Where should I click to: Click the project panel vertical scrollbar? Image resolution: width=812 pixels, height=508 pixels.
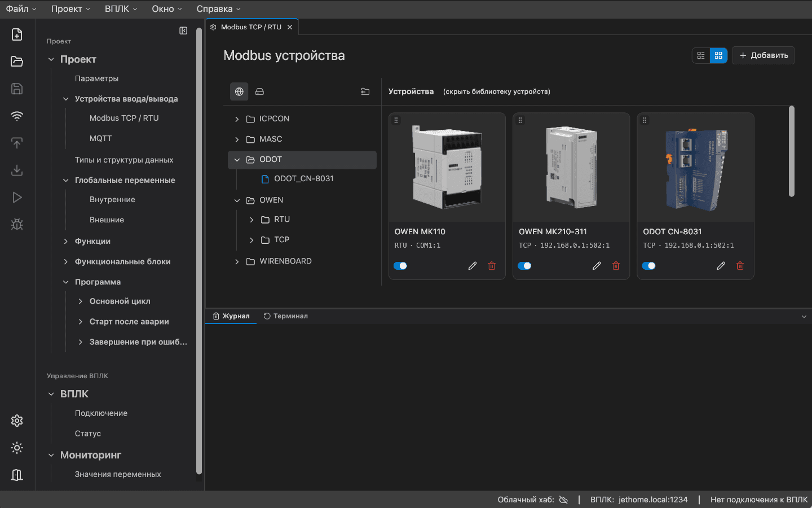click(198, 251)
